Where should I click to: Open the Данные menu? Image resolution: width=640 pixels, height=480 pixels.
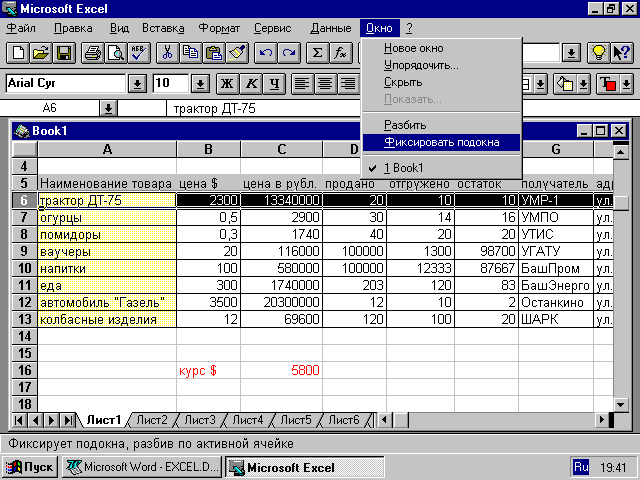[331, 28]
